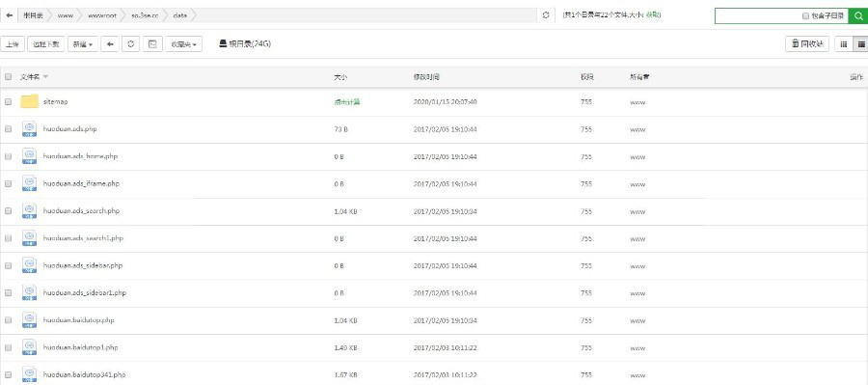
Task: Tick the select-all checkbox in the header
Action: [x=8, y=77]
